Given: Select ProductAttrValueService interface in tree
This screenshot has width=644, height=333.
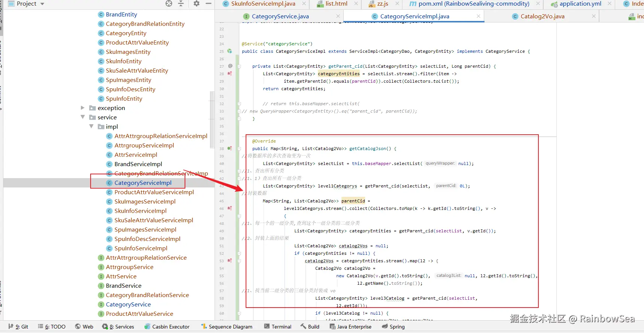Looking at the screenshot, I should click(140, 314).
